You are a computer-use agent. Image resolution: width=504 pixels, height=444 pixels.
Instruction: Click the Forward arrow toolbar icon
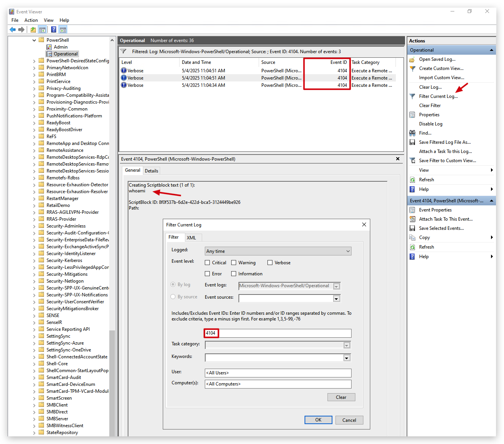tap(21, 29)
